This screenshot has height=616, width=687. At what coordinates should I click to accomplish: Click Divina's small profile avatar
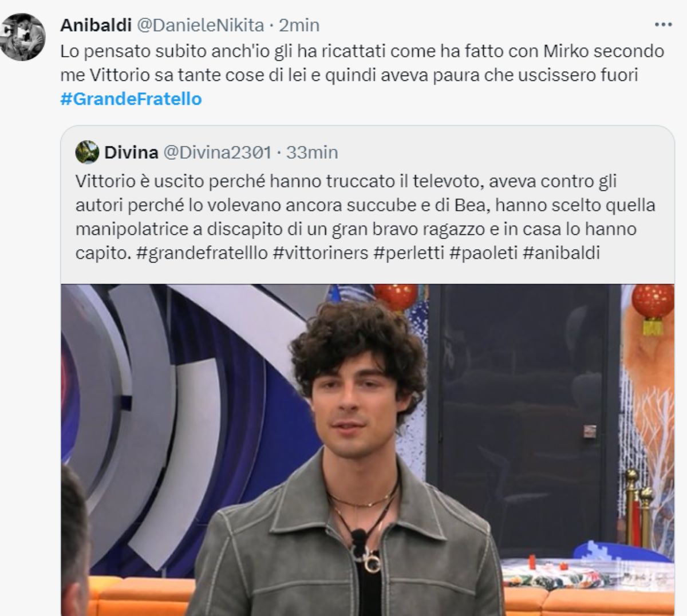87,152
